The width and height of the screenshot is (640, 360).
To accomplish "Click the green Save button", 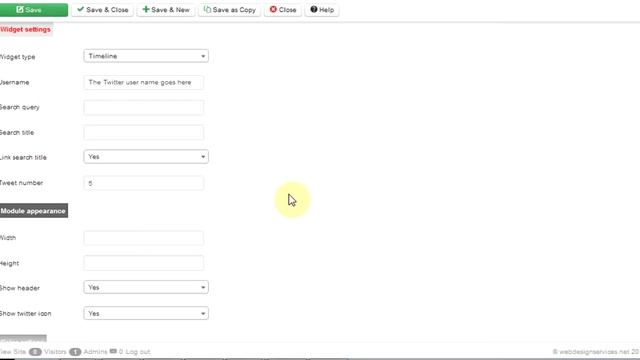I will (x=33, y=10).
